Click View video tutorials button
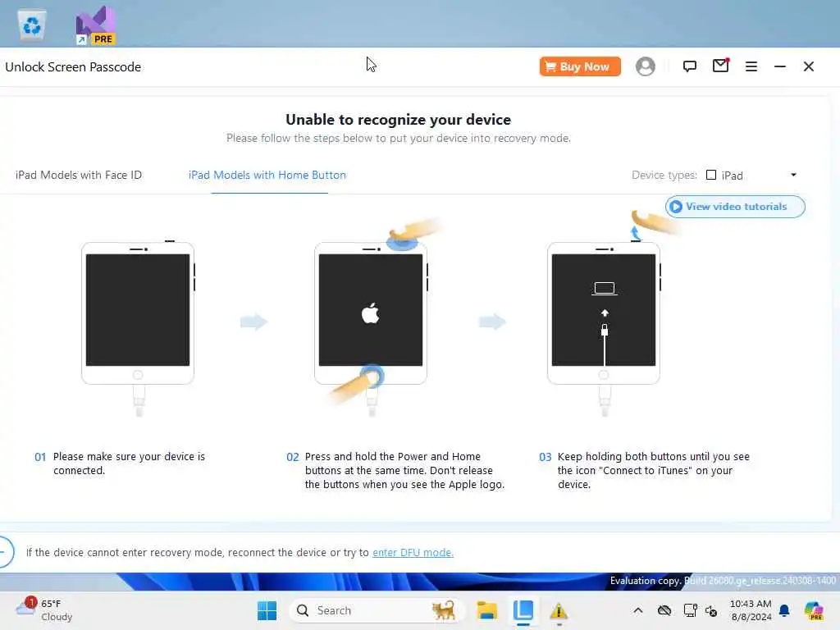The image size is (840, 630). click(735, 207)
